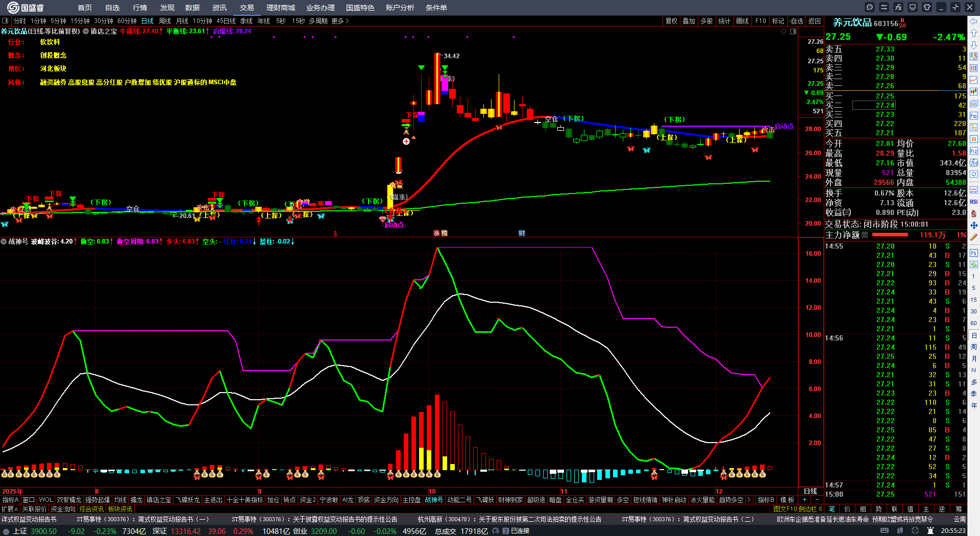Toggle the 画线 drawing toolbar
Image resolution: width=980 pixels, height=536 pixels.
[743, 21]
